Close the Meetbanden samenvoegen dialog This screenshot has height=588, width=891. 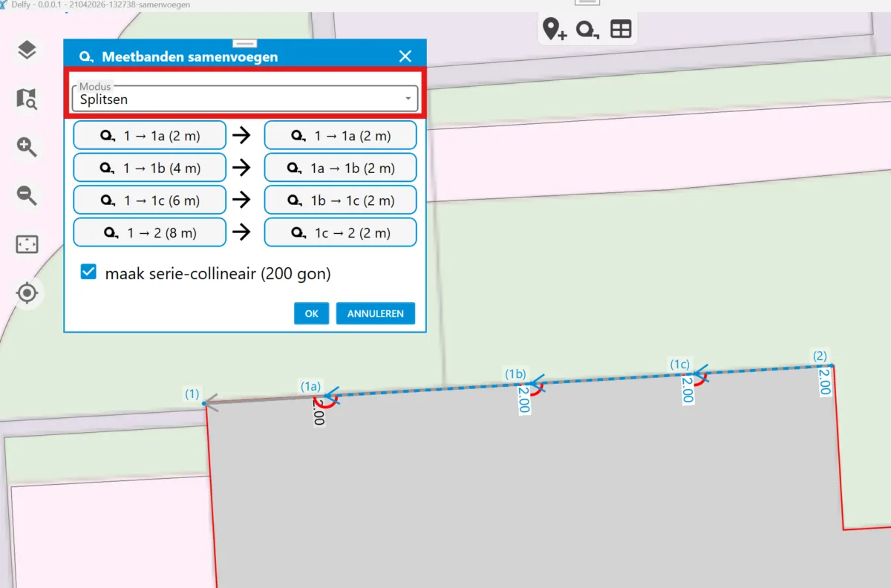(405, 56)
